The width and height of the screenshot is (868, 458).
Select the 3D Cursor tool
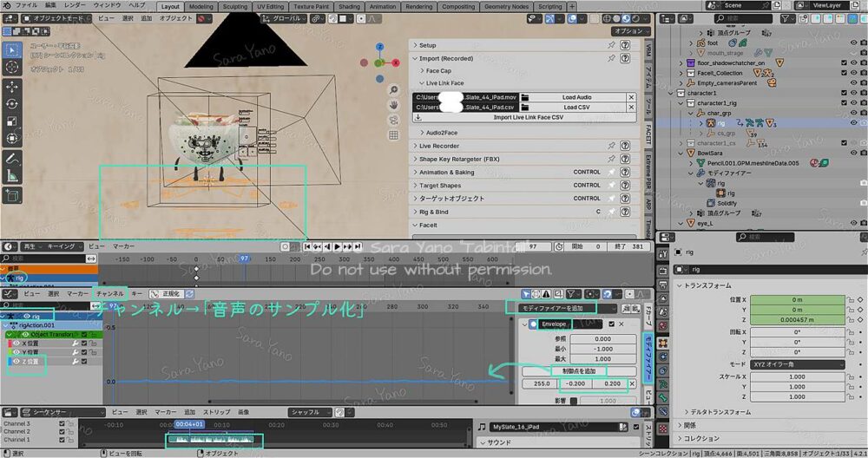coord(13,68)
